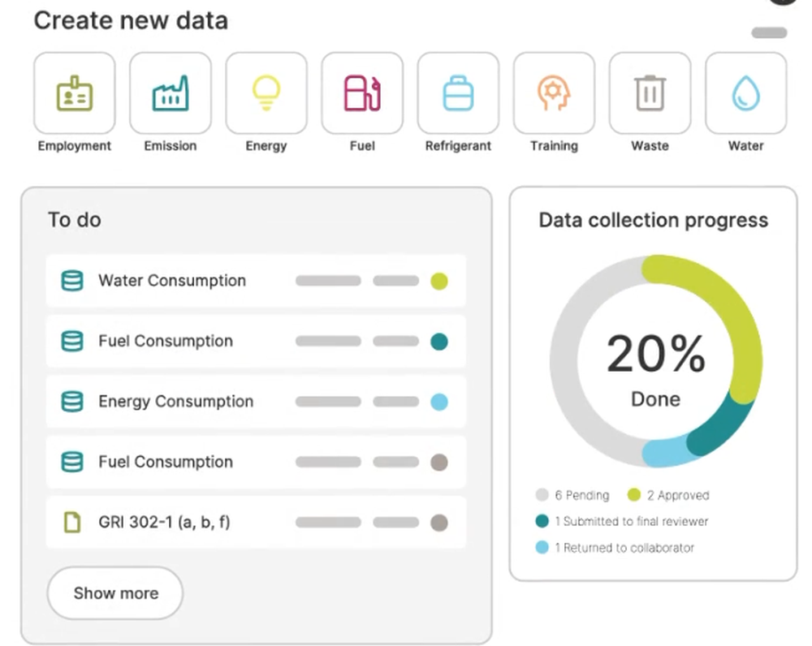Click the Show more button
The height and width of the screenshot is (646, 812).
coord(115,593)
